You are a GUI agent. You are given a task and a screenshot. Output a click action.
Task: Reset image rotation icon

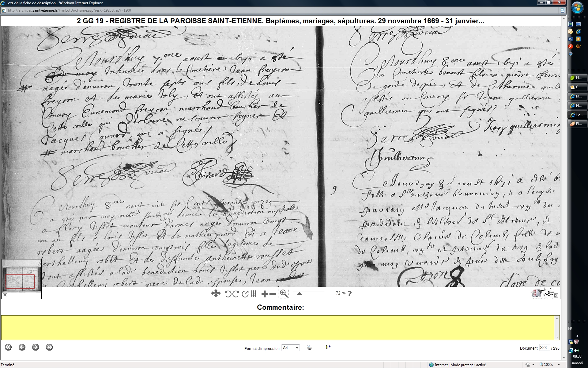245,294
